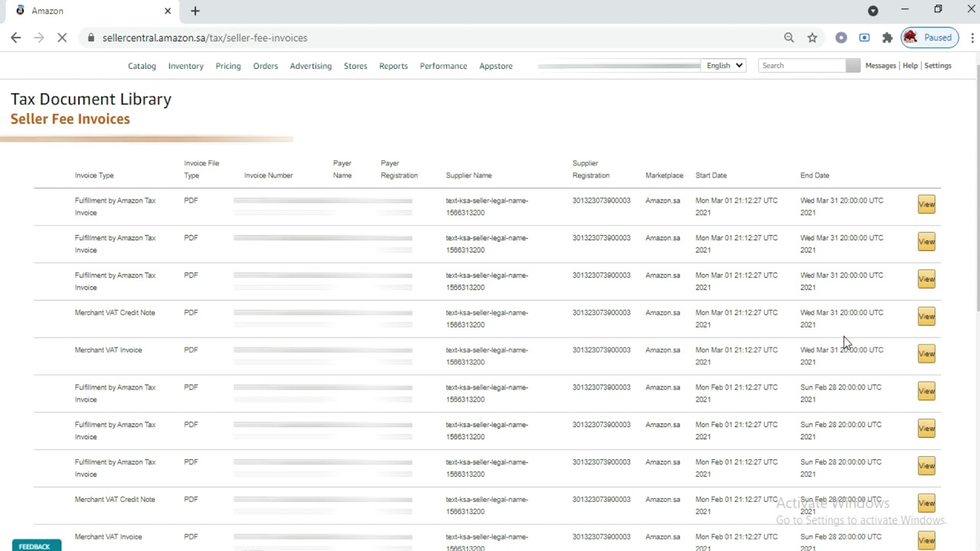This screenshot has width=980, height=551.
Task: Expand the English language dropdown
Action: pyautogui.click(x=724, y=66)
